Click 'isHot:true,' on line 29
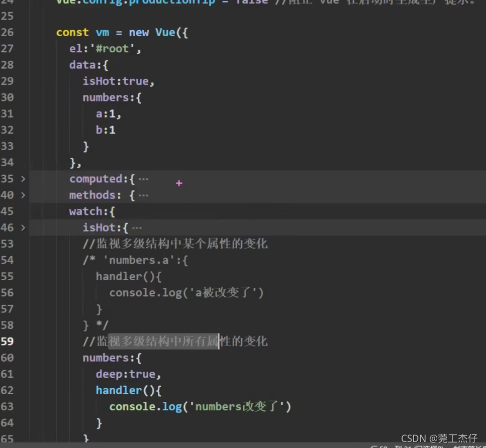The width and height of the screenshot is (486, 448). pyautogui.click(x=119, y=81)
